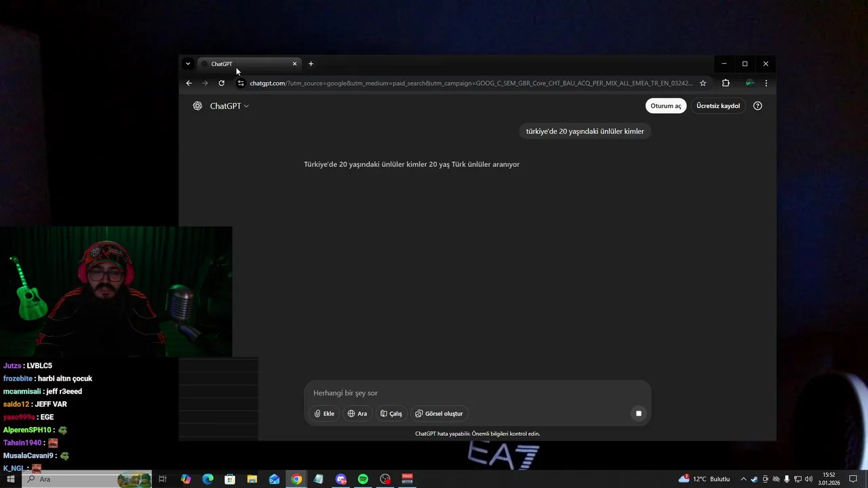868x488 pixels.
Task: Click the Çalış study mode button
Action: [391, 413]
